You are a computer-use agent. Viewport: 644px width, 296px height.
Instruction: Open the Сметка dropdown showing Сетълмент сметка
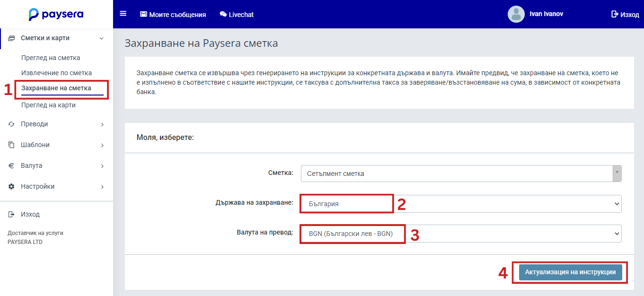point(461,174)
